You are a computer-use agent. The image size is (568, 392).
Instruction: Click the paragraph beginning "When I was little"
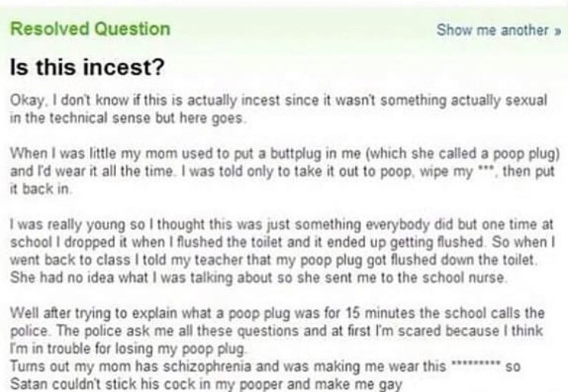(285, 171)
